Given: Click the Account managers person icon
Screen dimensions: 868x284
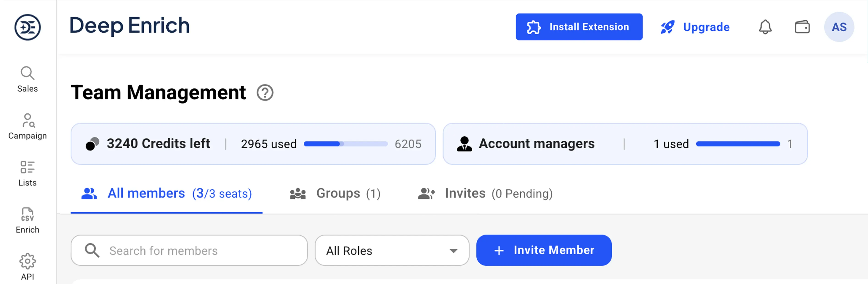Looking at the screenshot, I should [x=464, y=144].
